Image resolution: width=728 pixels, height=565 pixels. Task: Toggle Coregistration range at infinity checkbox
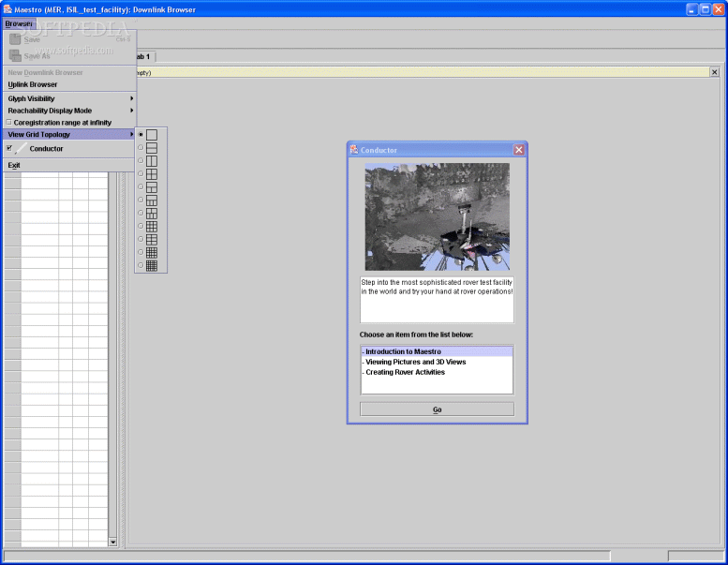tap(8, 122)
